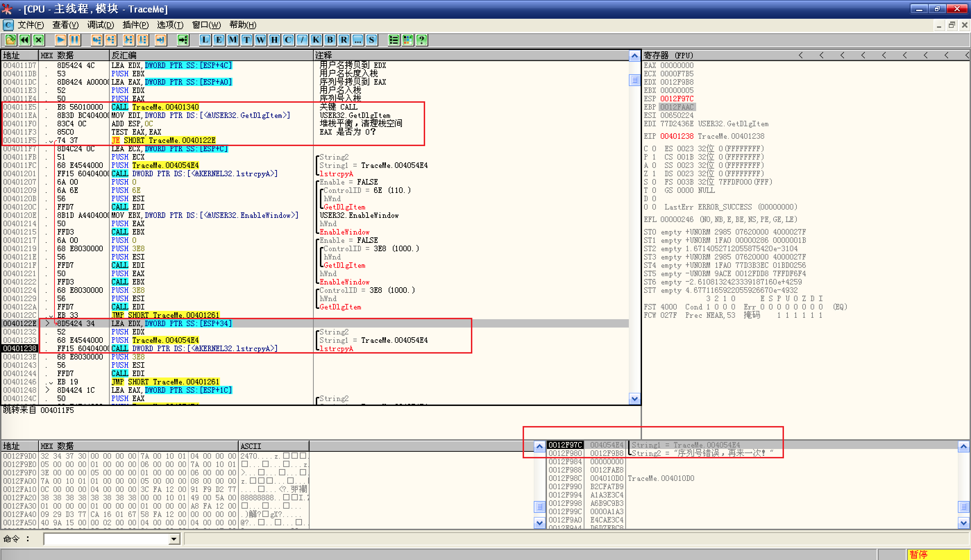
Task: Open Log window with L button
Action: pos(205,40)
